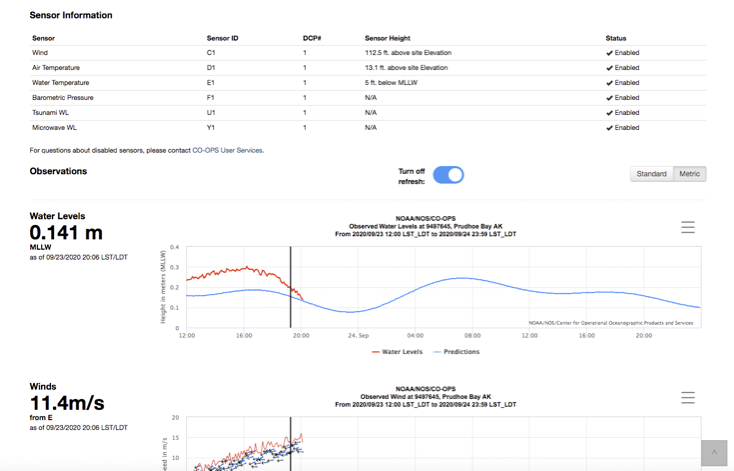Click the Sensor ID column header
The height and width of the screenshot is (471, 734).
pos(222,38)
